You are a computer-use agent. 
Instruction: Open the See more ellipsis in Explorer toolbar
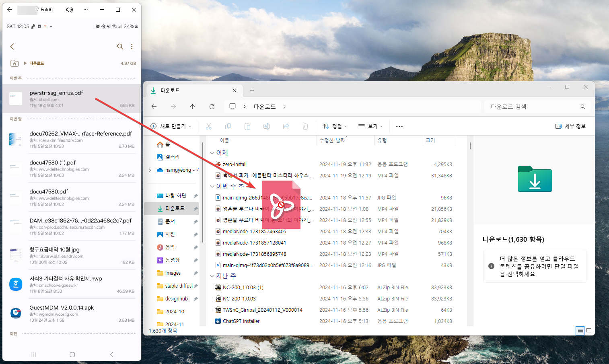pos(399,126)
